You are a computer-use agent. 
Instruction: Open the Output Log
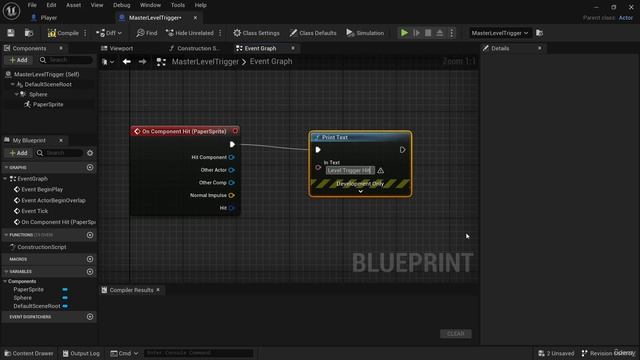coord(81,353)
